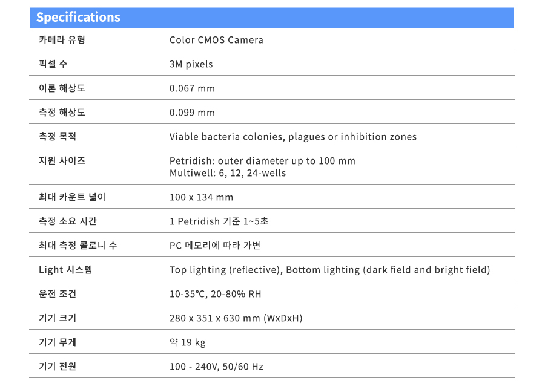Click the 10-35℃, 20-80% RH value
Image resolution: width=545 pixels, height=392 pixels.
(215, 294)
